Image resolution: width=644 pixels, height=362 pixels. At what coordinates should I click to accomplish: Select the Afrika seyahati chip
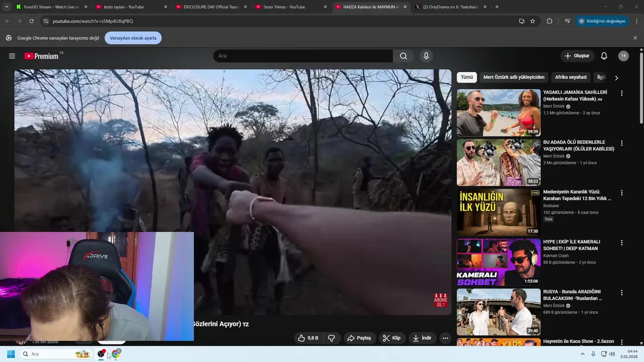(x=571, y=77)
